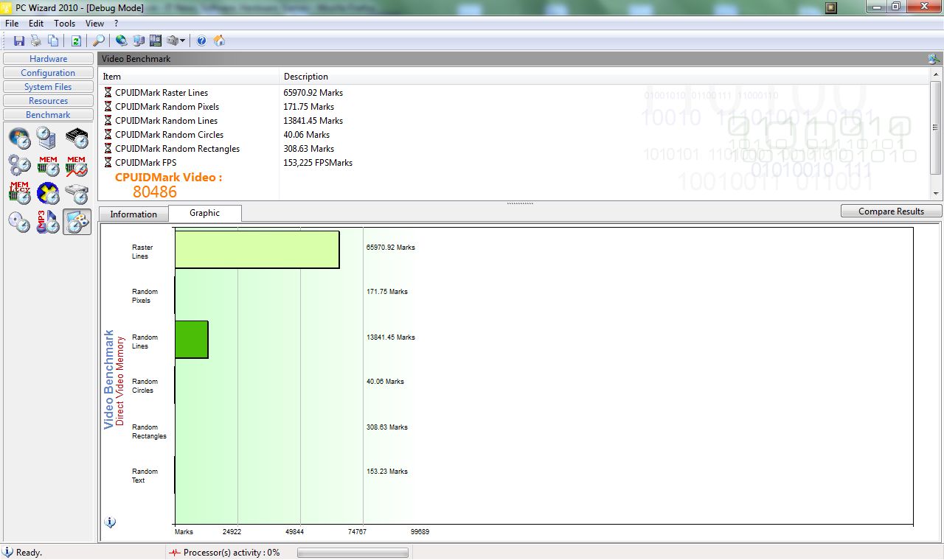Image resolution: width=944 pixels, height=560 pixels.
Task: Click the results list scroll up arrow
Action: point(936,76)
